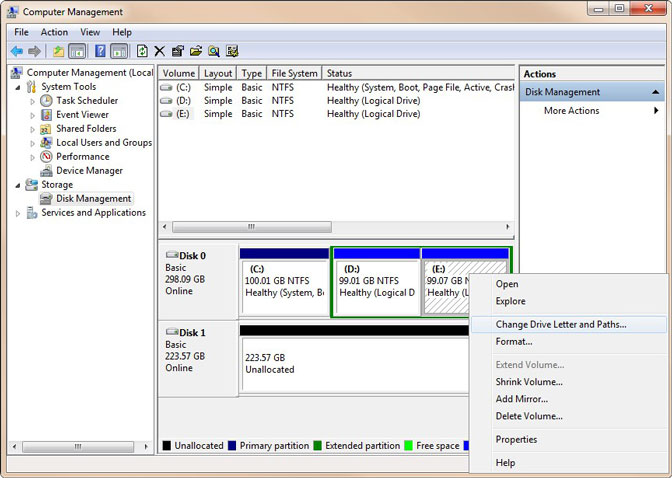Viewport: 672px width, 478px height.
Task: Collapse the System Tools tree node
Action: coord(18,87)
